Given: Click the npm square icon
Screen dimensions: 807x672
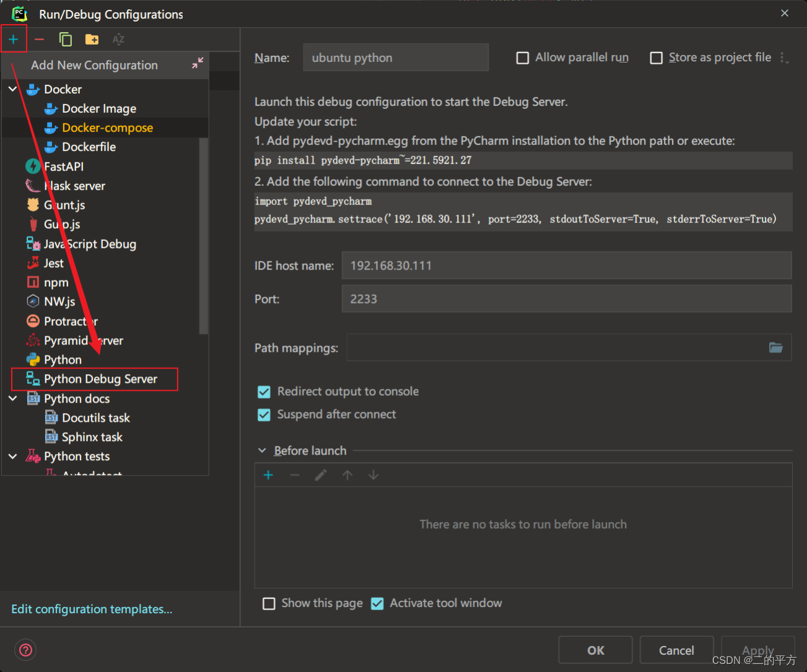Looking at the screenshot, I should coord(33,282).
